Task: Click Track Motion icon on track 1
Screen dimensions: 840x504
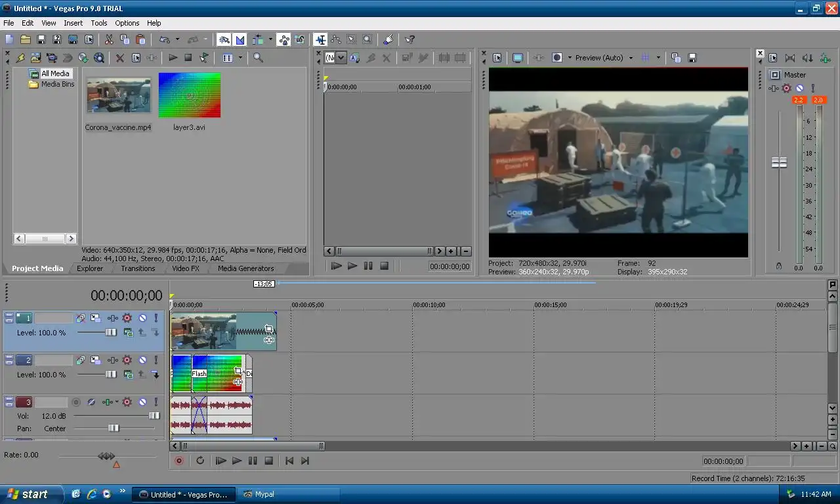Action: coord(96,318)
